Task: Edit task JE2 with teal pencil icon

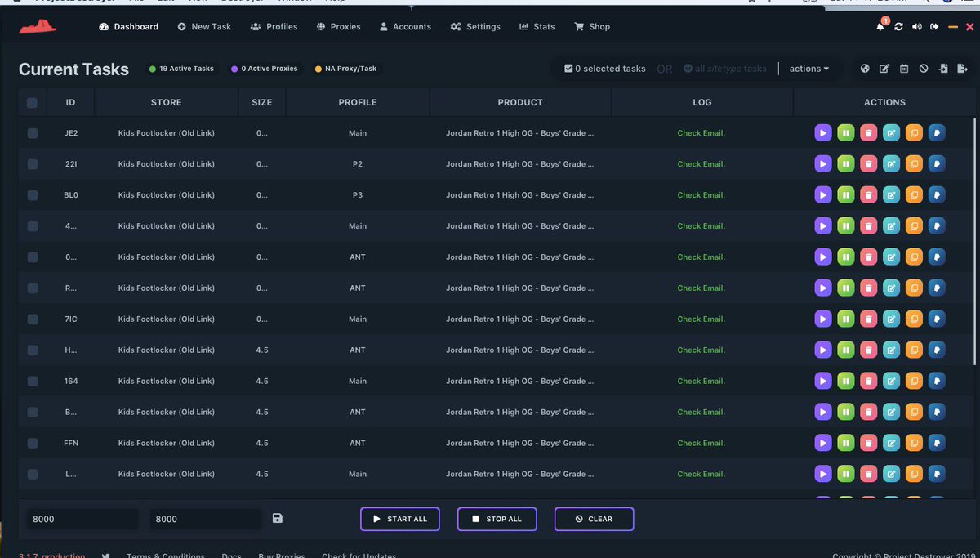Action: (892, 132)
